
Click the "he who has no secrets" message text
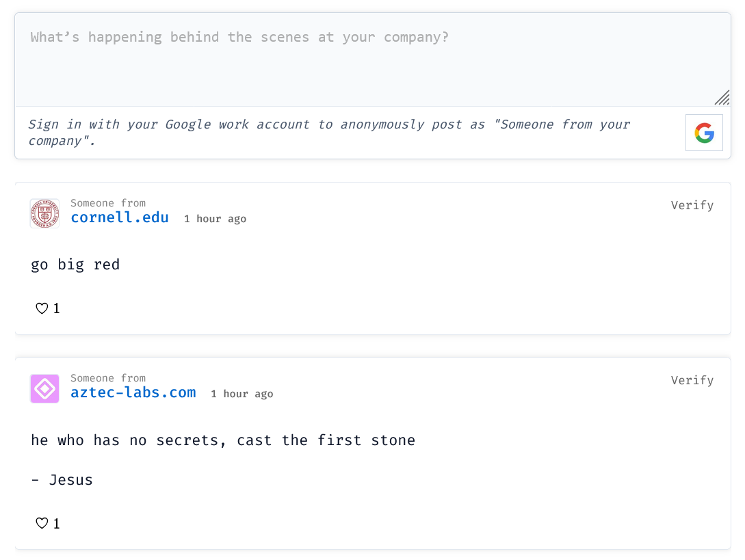[x=223, y=440]
